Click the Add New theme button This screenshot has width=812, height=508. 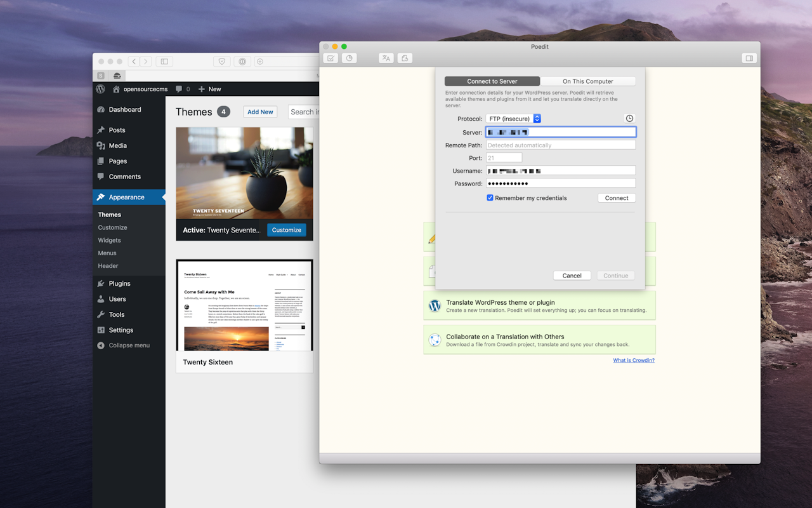260,112
